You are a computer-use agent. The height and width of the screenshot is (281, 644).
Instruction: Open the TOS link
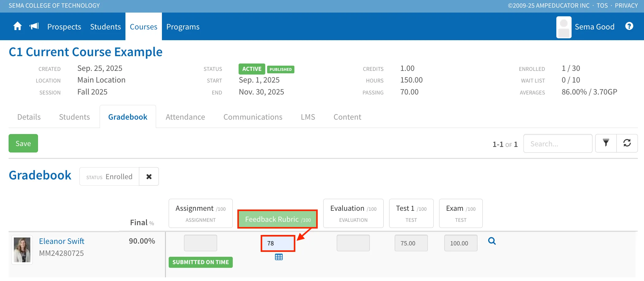click(x=602, y=6)
